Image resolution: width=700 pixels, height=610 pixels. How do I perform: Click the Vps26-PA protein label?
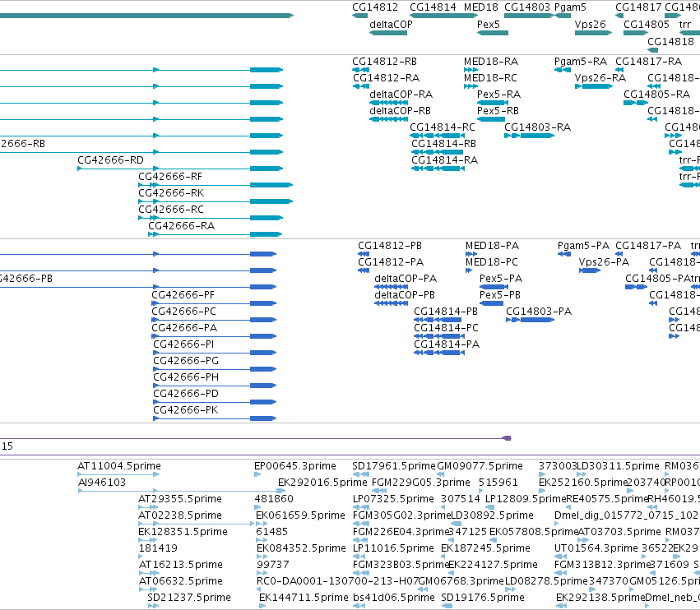604,262
